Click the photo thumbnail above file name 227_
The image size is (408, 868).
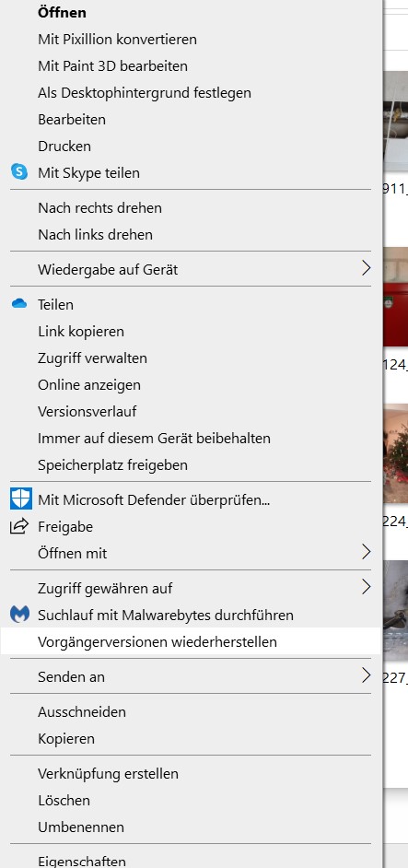(x=395, y=610)
